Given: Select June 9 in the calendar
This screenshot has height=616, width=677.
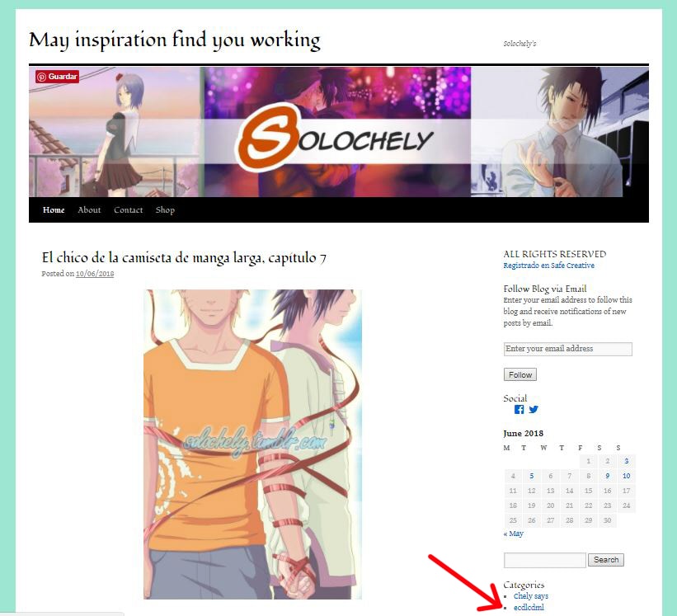Looking at the screenshot, I should (608, 476).
